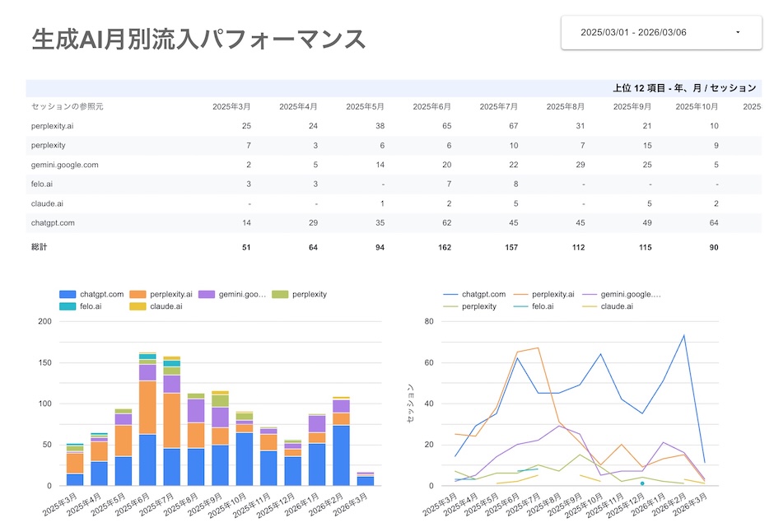774x532 pixels.
Task: Click the 生成AI月別流入パフォーマンス title
Action: [198, 39]
